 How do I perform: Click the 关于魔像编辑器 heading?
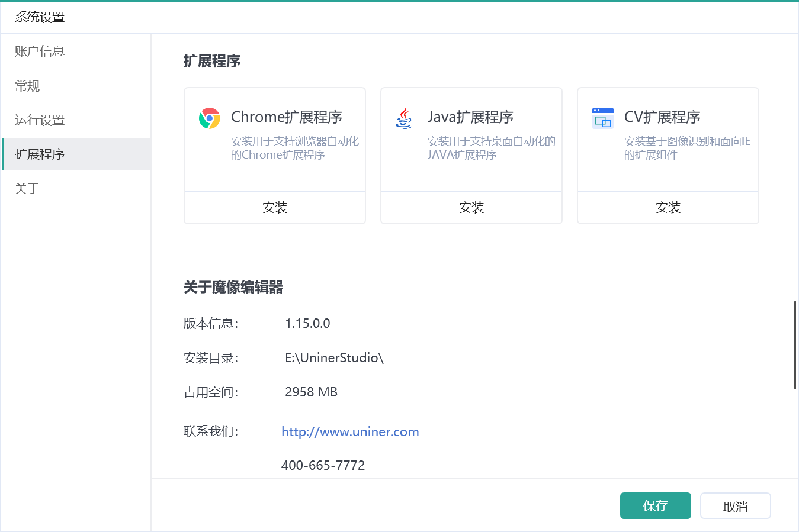click(x=233, y=287)
